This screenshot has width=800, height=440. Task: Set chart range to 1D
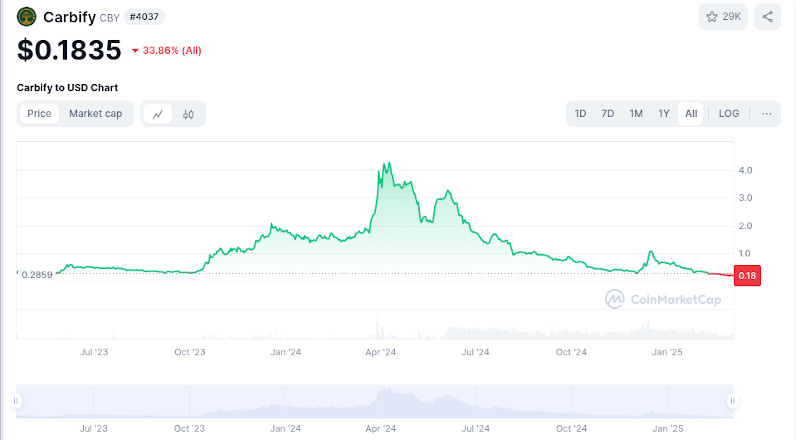coord(580,113)
